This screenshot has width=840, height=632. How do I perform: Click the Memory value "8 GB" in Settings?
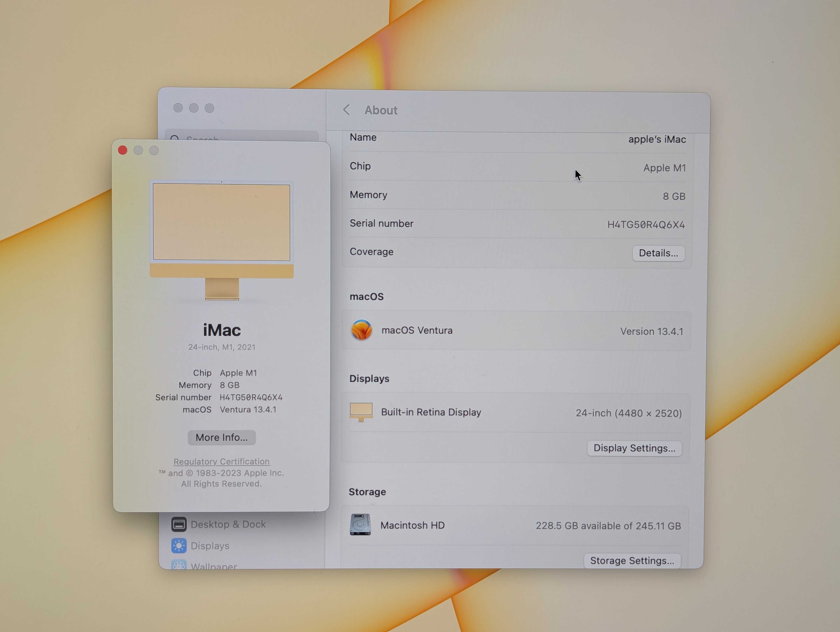[674, 196]
